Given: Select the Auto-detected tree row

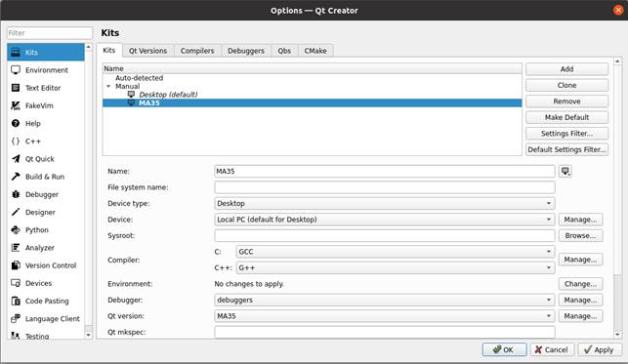Looking at the screenshot, I should pyautogui.click(x=312, y=78).
